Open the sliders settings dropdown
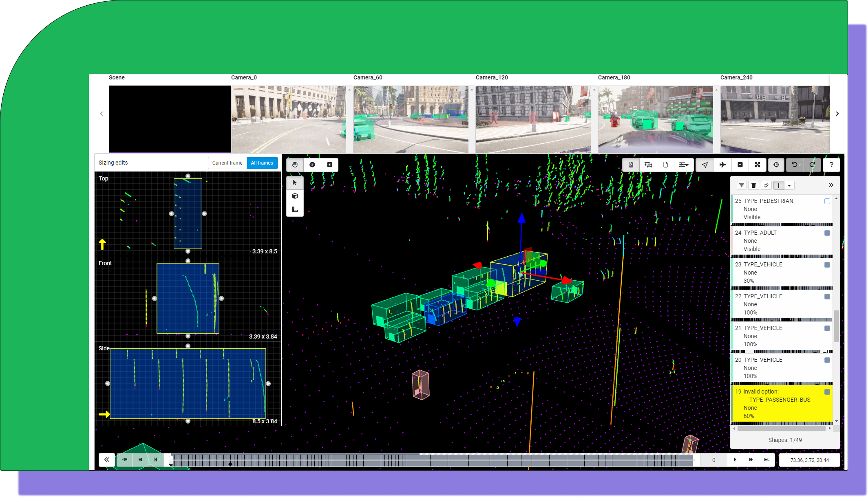Viewport: 868px width, 497px height. tap(684, 165)
